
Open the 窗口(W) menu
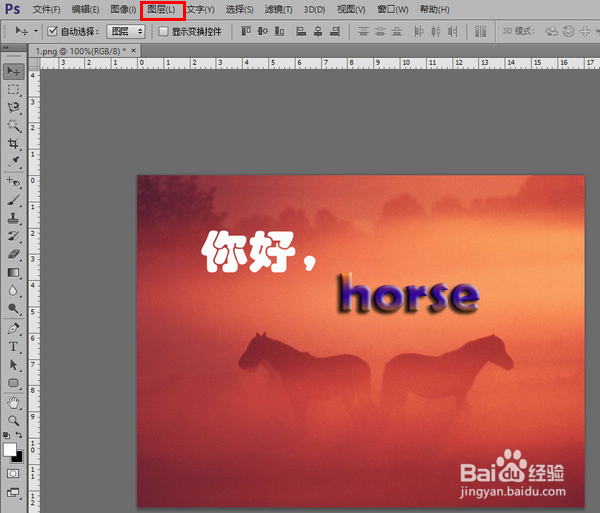pos(393,10)
